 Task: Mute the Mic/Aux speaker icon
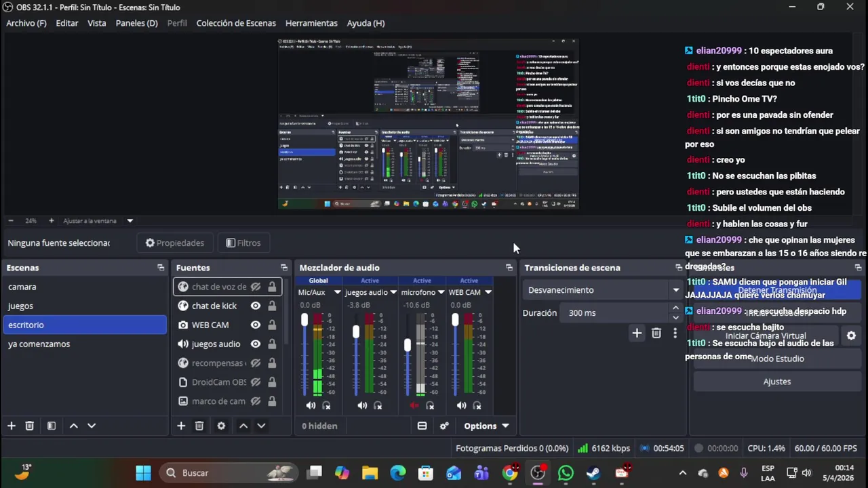coord(311,405)
